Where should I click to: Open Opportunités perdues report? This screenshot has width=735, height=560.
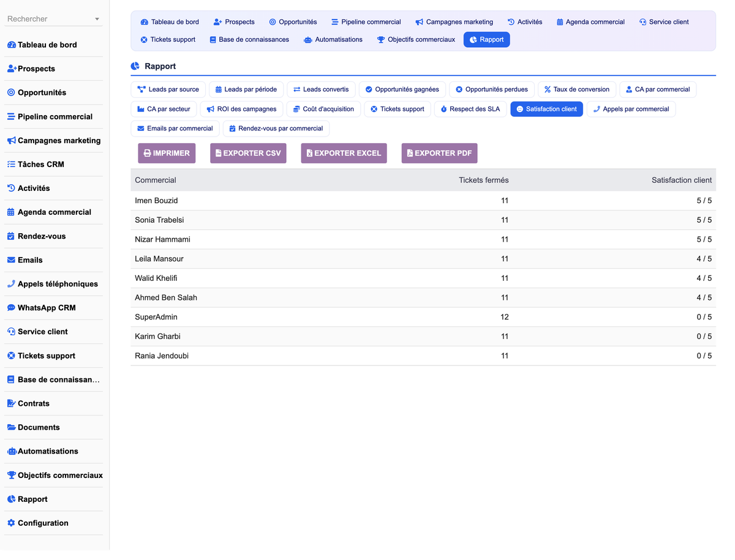coord(492,89)
